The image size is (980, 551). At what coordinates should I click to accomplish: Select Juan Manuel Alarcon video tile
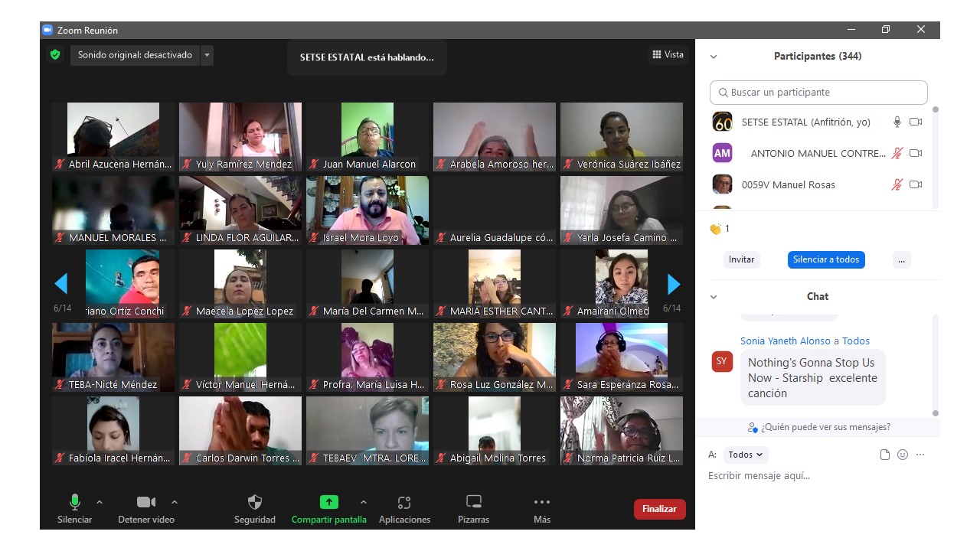coord(367,137)
